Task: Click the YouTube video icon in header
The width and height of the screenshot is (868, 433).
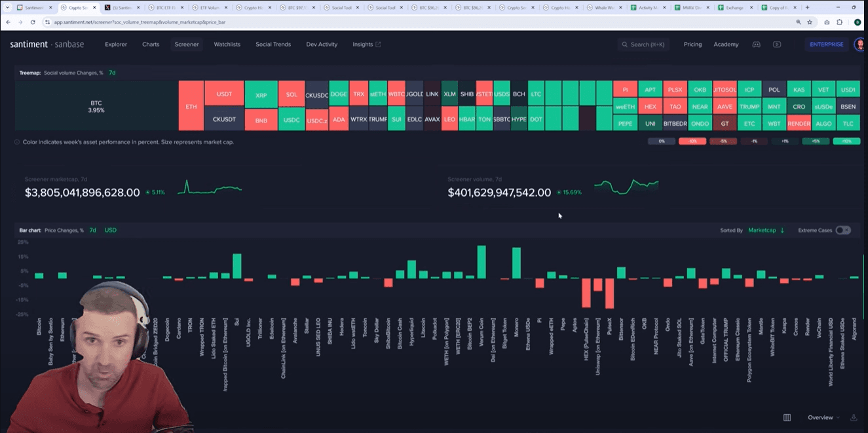Action: (777, 45)
